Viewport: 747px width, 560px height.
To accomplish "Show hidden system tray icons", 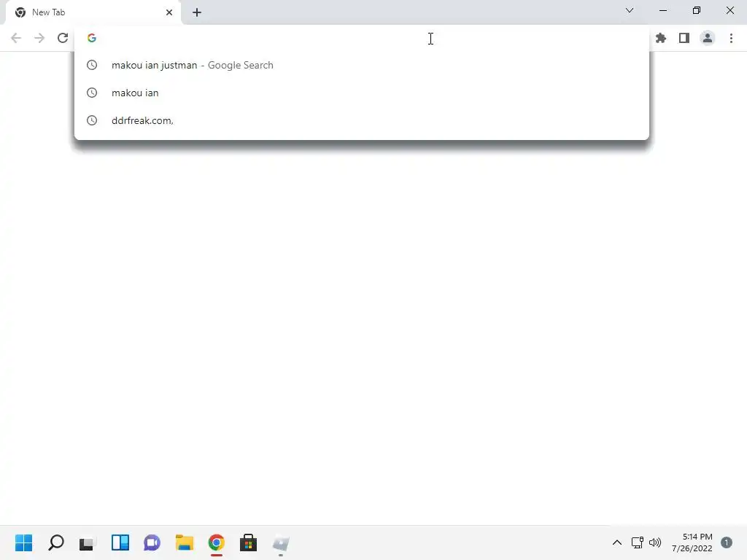I will pos(617,542).
